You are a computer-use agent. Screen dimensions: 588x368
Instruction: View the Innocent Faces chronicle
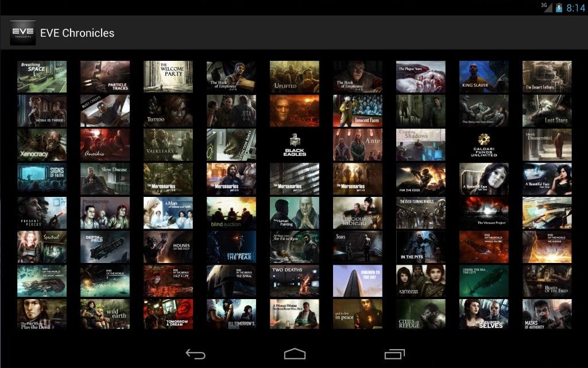[x=358, y=111]
